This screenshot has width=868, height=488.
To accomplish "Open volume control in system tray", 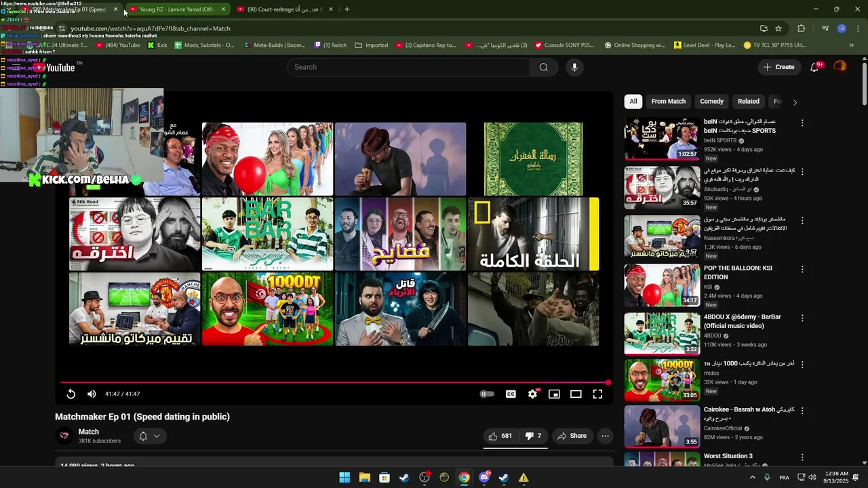I will [x=812, y=477].
